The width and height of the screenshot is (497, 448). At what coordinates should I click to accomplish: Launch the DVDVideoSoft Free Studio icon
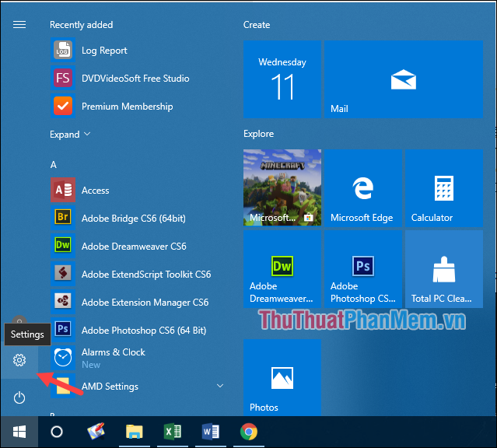point(63,78)
